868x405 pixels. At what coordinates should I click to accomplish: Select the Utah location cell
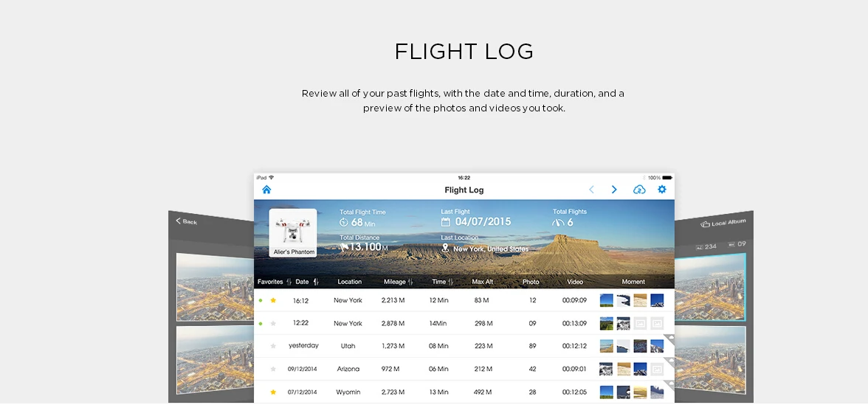tap(348, 346)
